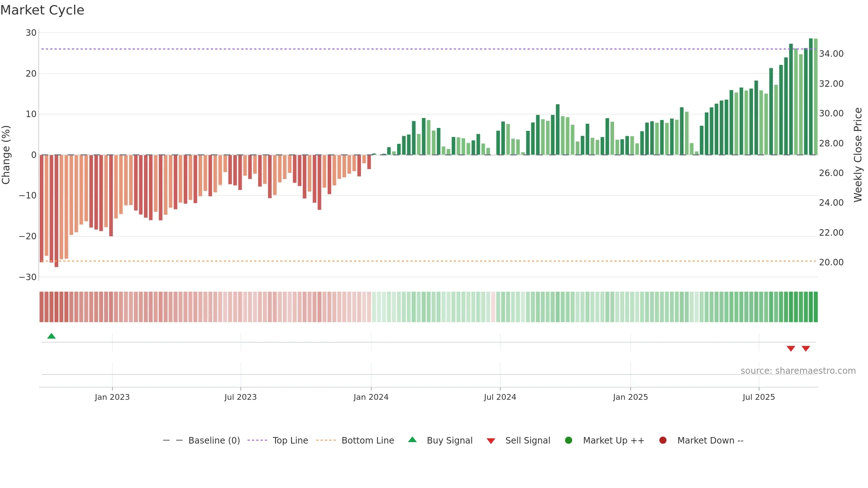This screenshot has width=868, height=488.
Task: Click the grey dashed Baseline legend swatch
Action: [173, 440]
